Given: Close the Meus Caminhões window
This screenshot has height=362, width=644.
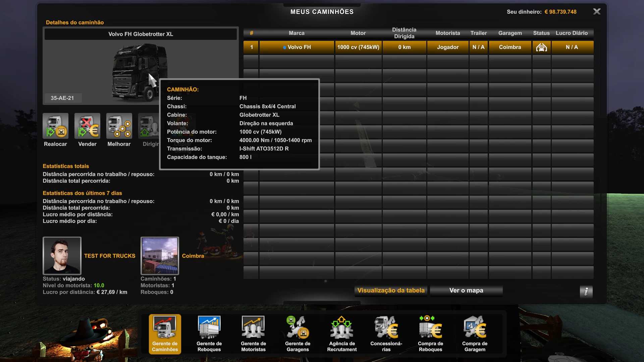Looking at the screenshot, I should tap(597, 12).
